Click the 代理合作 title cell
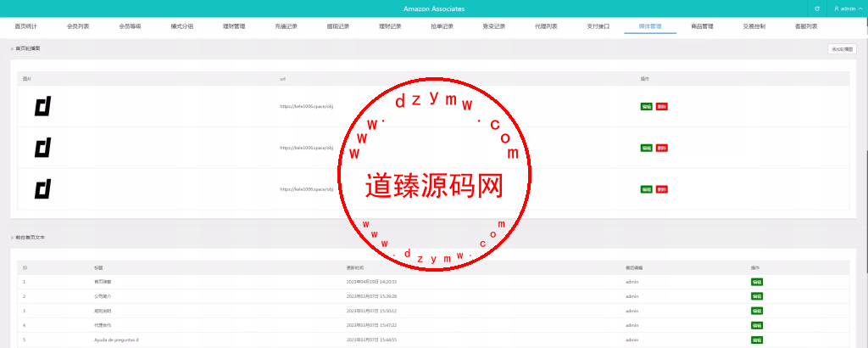The width and height of the screenshot is (868, 348). 103,325
